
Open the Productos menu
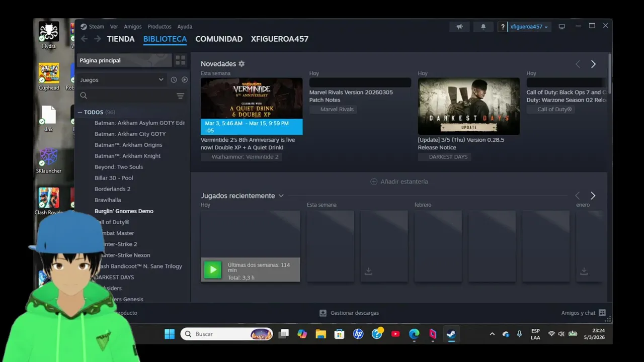coord(159,27)
